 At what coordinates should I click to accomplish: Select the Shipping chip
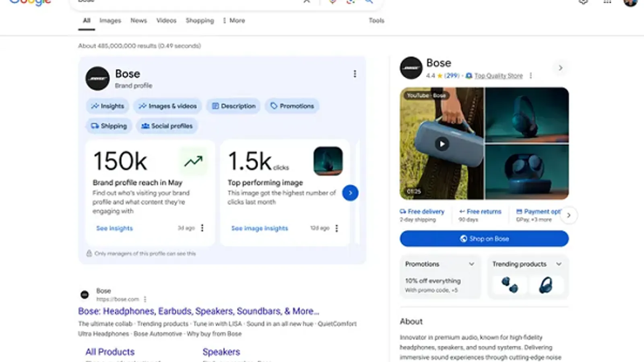click(109, 126)
